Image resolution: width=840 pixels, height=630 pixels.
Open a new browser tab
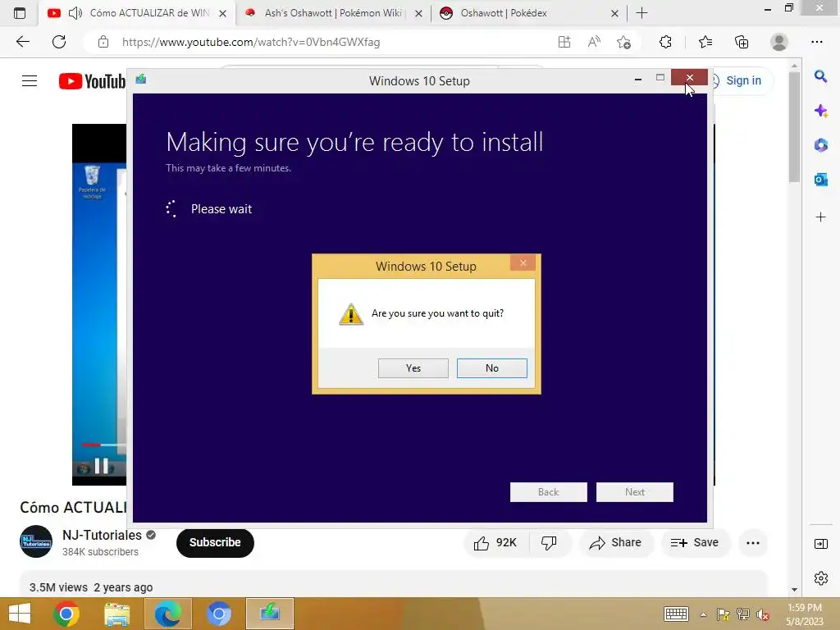pyautogui.click(x=641, y=13)
